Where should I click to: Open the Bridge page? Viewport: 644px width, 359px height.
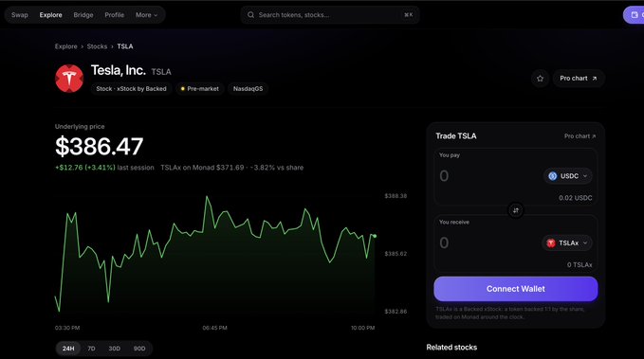(83, 15)
